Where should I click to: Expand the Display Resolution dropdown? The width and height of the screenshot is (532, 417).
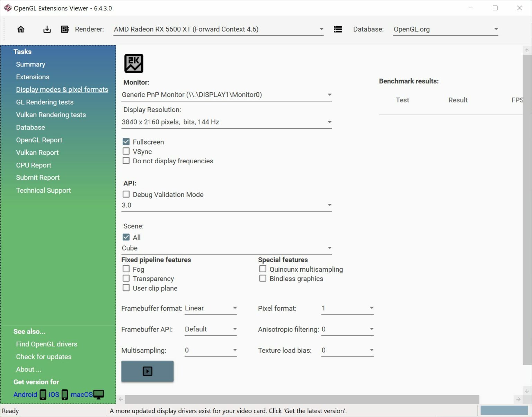[x=227, y=122]
